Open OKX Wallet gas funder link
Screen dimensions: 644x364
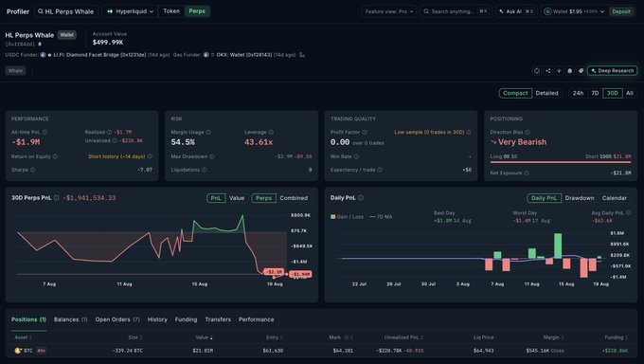click(x=244, y=55)
